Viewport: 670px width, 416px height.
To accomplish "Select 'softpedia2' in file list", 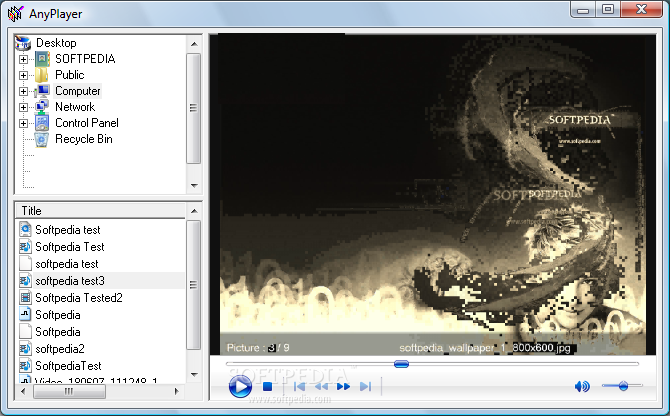I will click(x=101, y=349).
